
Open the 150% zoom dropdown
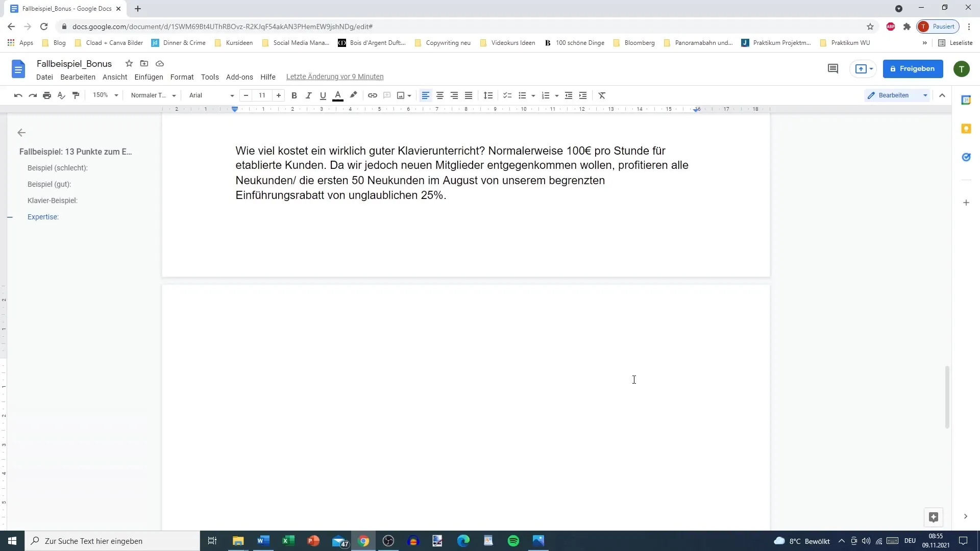[106, 95]
